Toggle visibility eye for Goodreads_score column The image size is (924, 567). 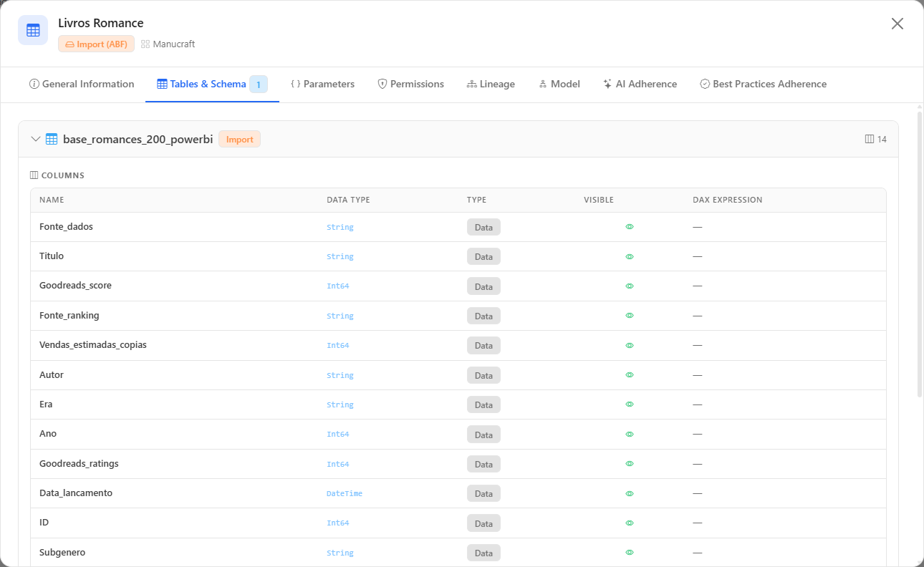(630, 286)
